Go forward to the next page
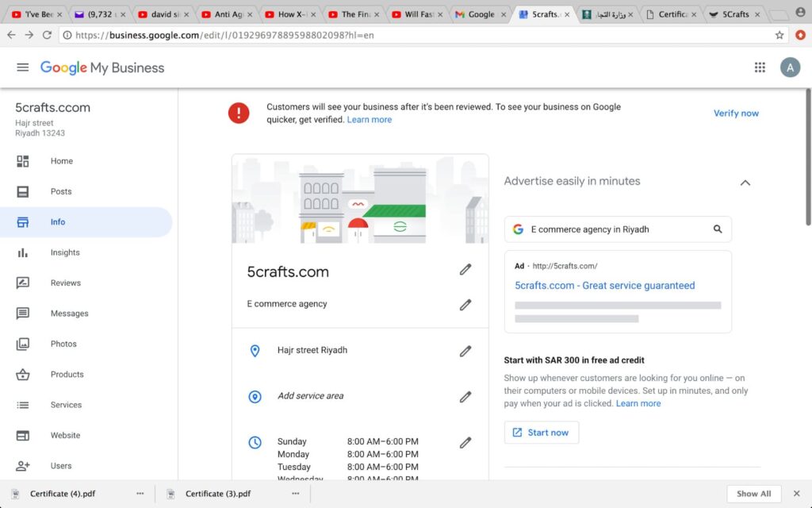This screenshot has width=812, height=508. 29,35
